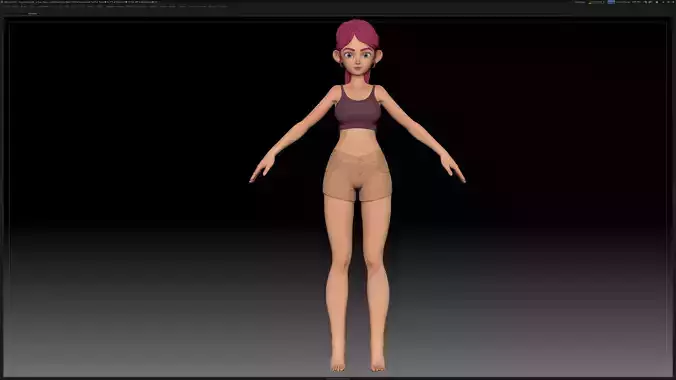Click the red-haired character model in the viewport
676x380 pixels.
[357, 195]
